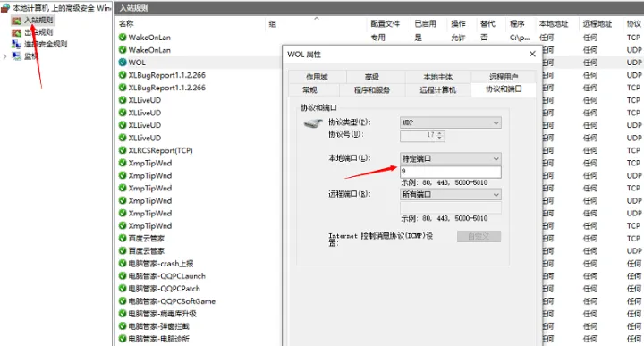The width and height of the screenshot is (644, 346).
Task: Click the network adapter icon in protocol section
Action: tap(313, 123)
